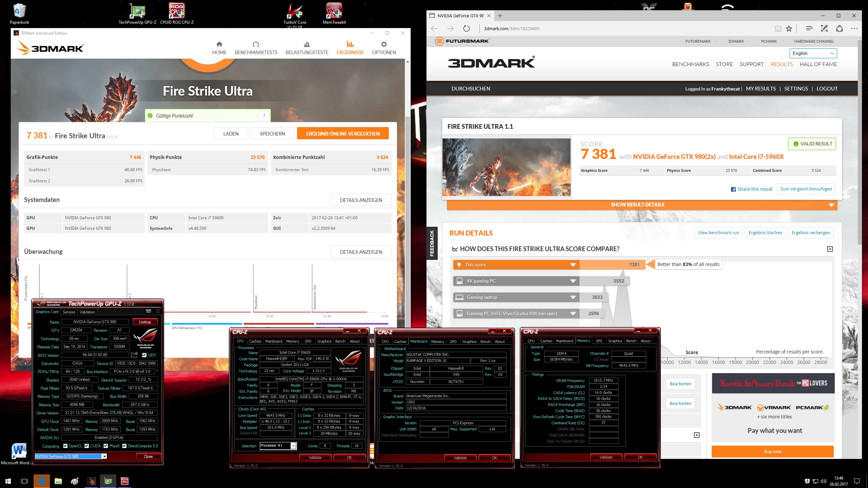The width and height of the screenshot is (868, 488).
Task: Click Edge web note icon
Action: (824, 28)
